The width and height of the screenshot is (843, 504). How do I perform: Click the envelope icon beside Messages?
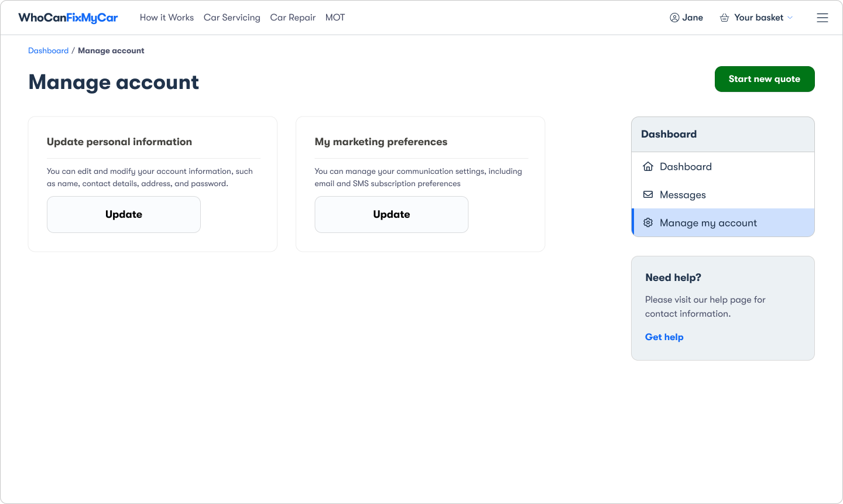coord(648,194)
